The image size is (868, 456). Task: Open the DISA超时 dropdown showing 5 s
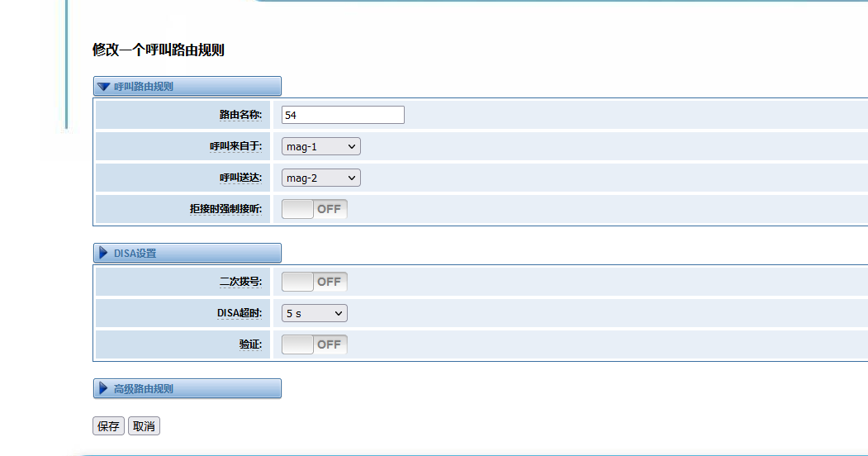pos(315,313)
